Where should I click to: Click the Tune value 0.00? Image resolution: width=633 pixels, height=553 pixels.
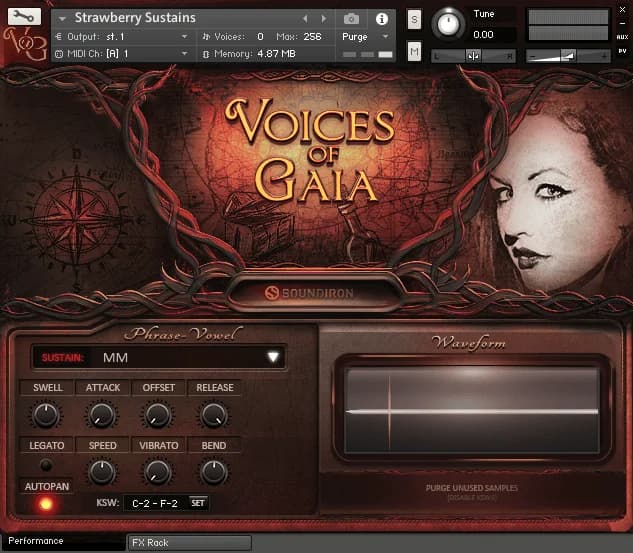click(x=483, y=35)
